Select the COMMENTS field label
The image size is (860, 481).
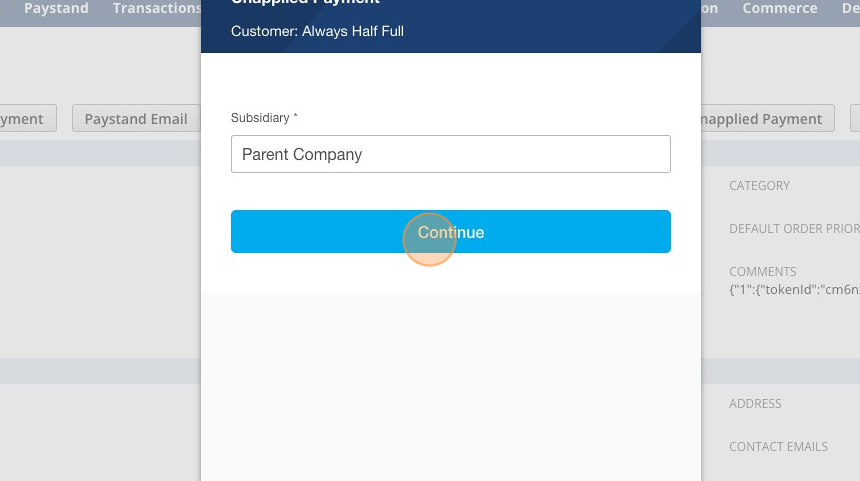click(x=762, y=271)
